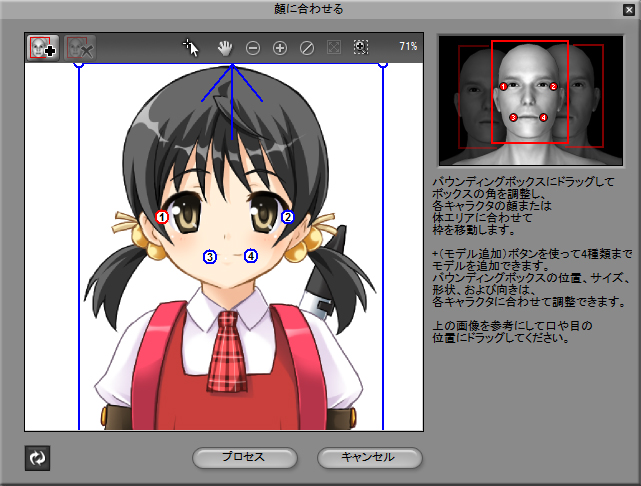Select the hand pan tool

click(x=225, y=48)
